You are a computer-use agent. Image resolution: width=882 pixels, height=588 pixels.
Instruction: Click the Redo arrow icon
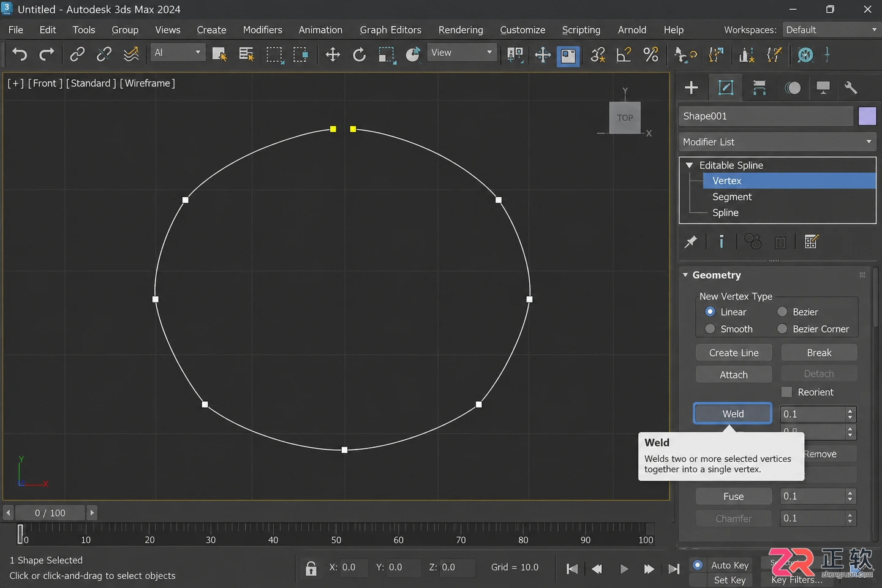click(47, 55)
